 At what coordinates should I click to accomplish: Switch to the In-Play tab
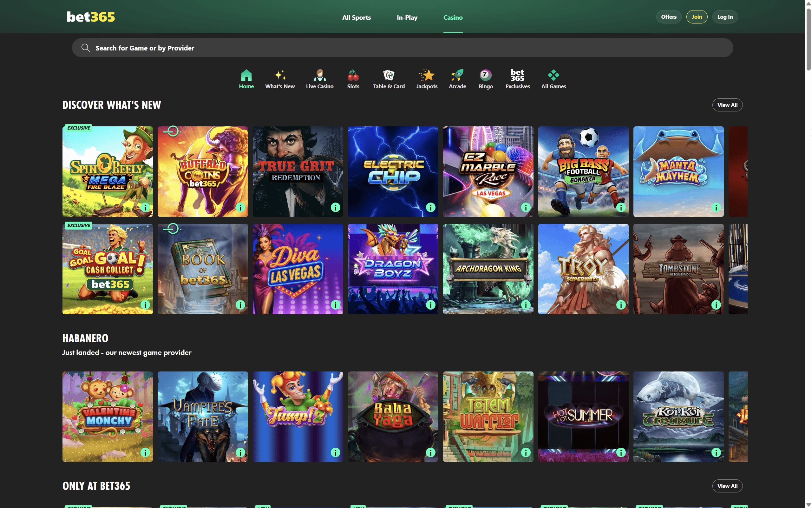point(407,17)
